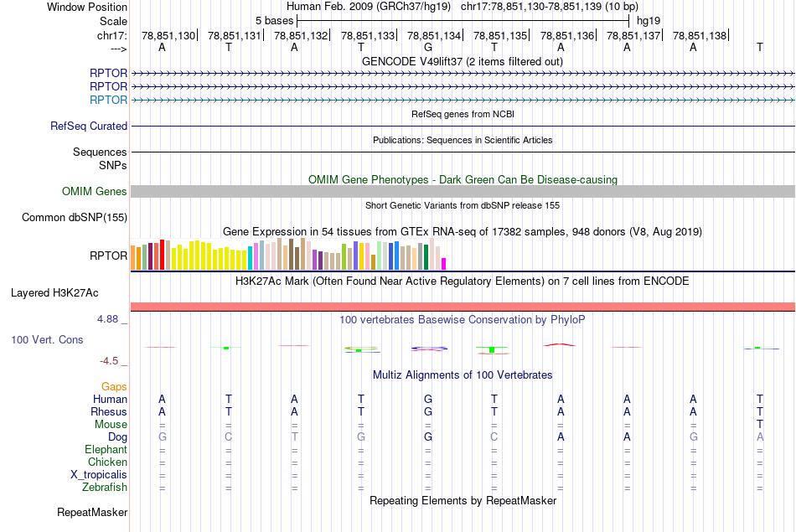The image size is (796, 532).
Task: Click the 78,851,130 position label
Action: pyautogui.click(x=168, y=35)
